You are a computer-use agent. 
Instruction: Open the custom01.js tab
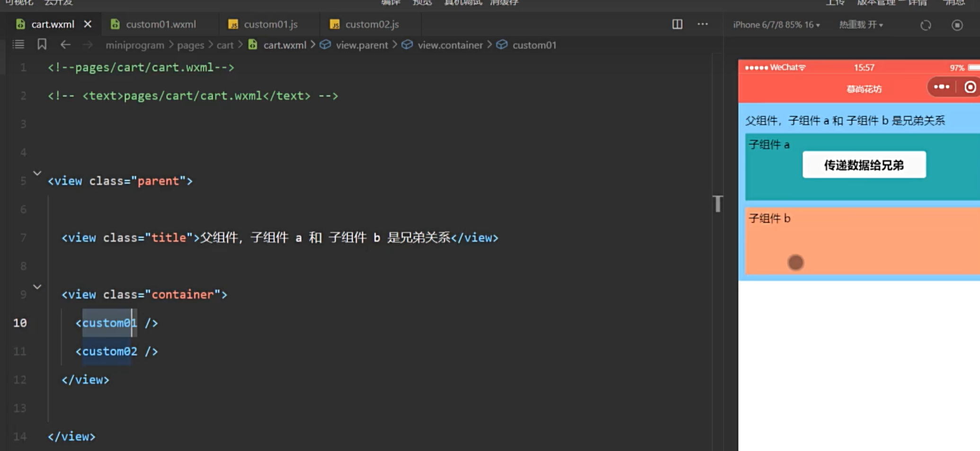pos(270,24)
